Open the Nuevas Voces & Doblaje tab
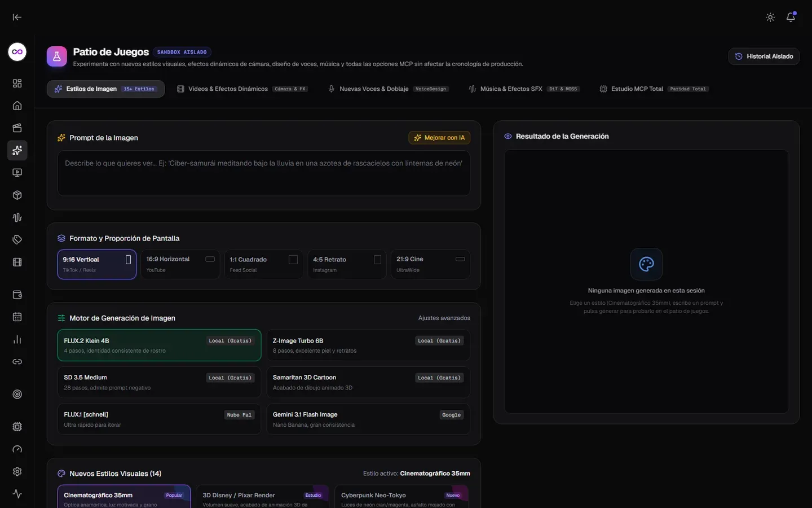 coord(388,89)
